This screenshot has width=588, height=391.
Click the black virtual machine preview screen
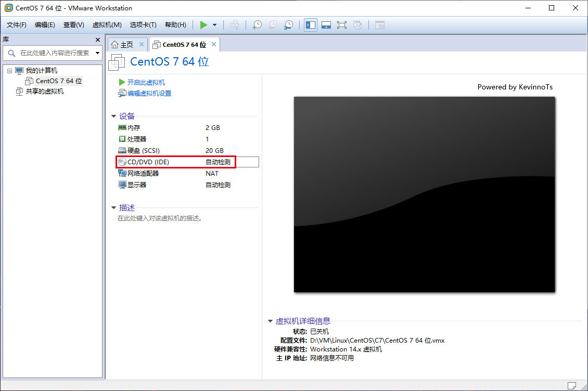click(x=424, y=194)
